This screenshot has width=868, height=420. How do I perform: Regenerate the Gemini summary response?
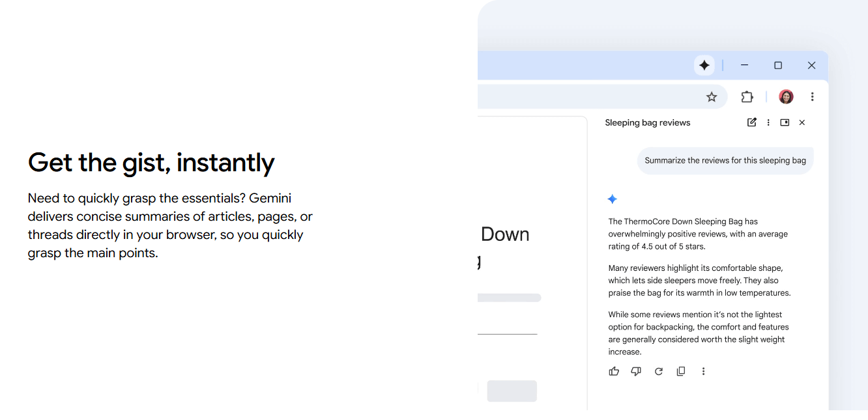659,371
